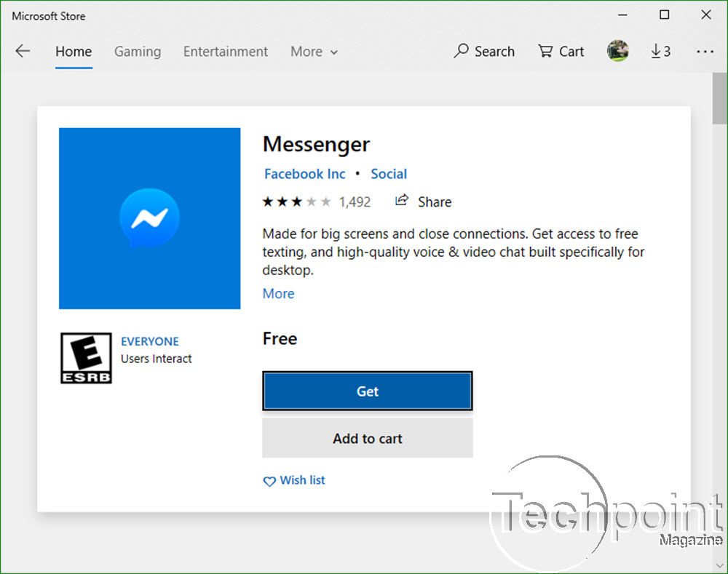
Task: Open the Search box
Action: click(484, 51)
